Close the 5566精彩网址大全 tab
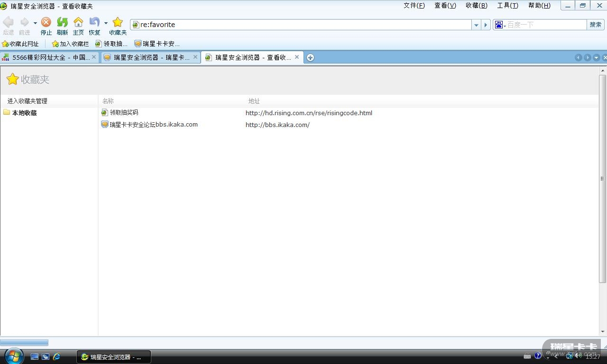Screen dimensions: 607x364 tap(94, 57)
